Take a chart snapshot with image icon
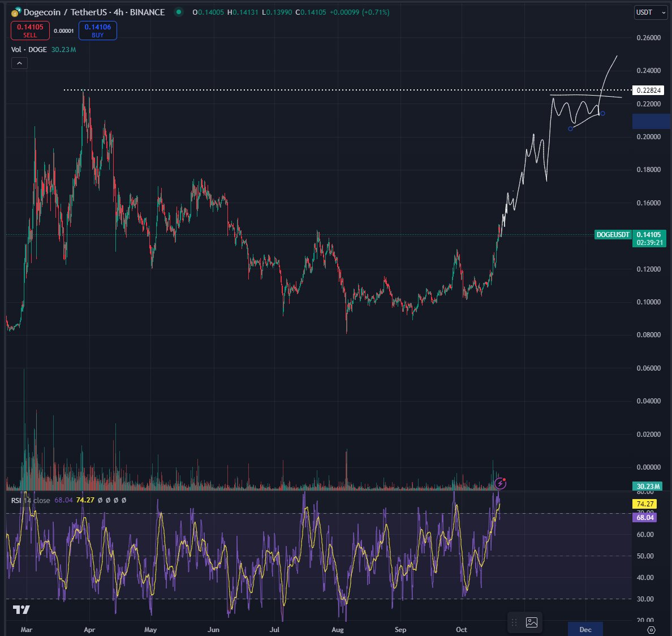The height and width of the screenshot is (636, 672). click(531, 622)
